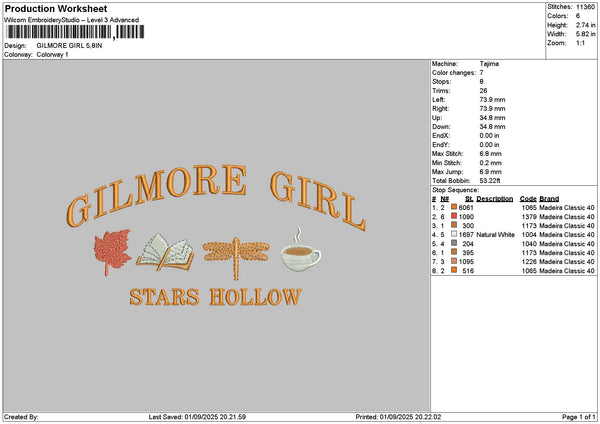600x424 pixels.
Task: Click the 'STARS HOLLOW' embroidered lettering
Action: point(215,297)
